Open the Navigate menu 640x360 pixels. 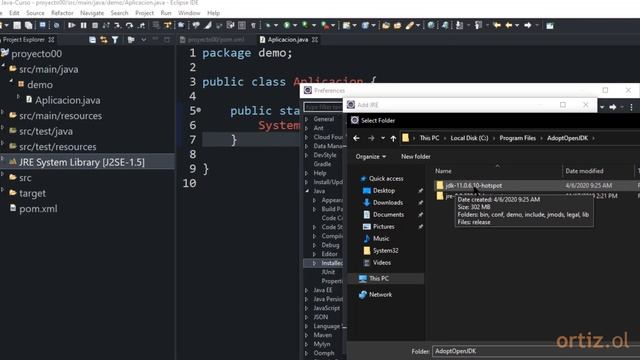(92, 13)
